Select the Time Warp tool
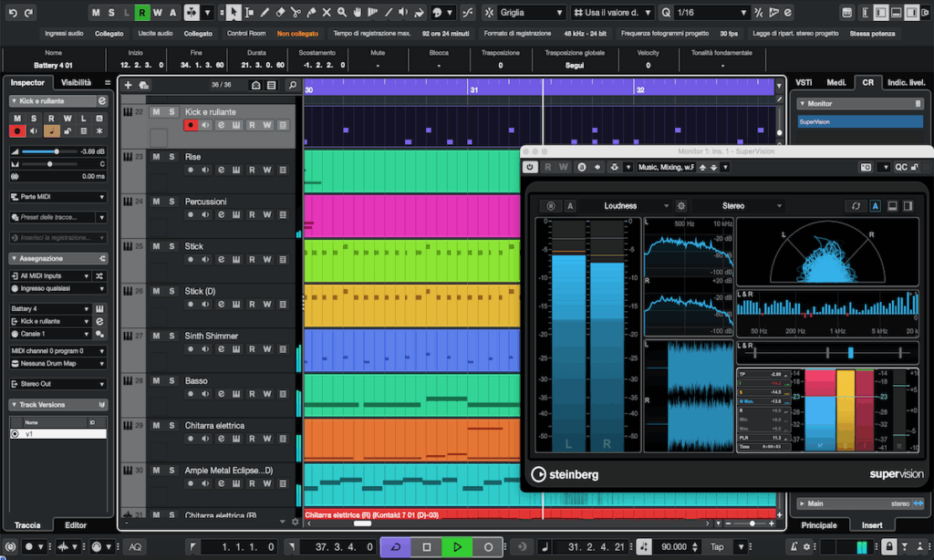Screen dimensions: 934x560 point(373,12)
